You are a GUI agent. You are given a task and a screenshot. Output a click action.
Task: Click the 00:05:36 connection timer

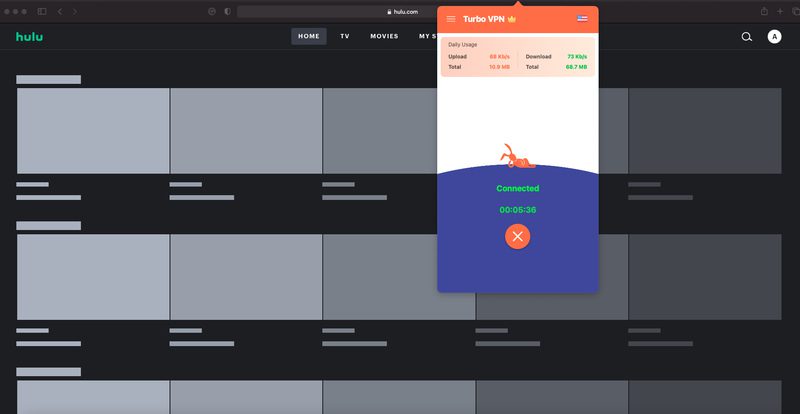(x=517, y=210)
